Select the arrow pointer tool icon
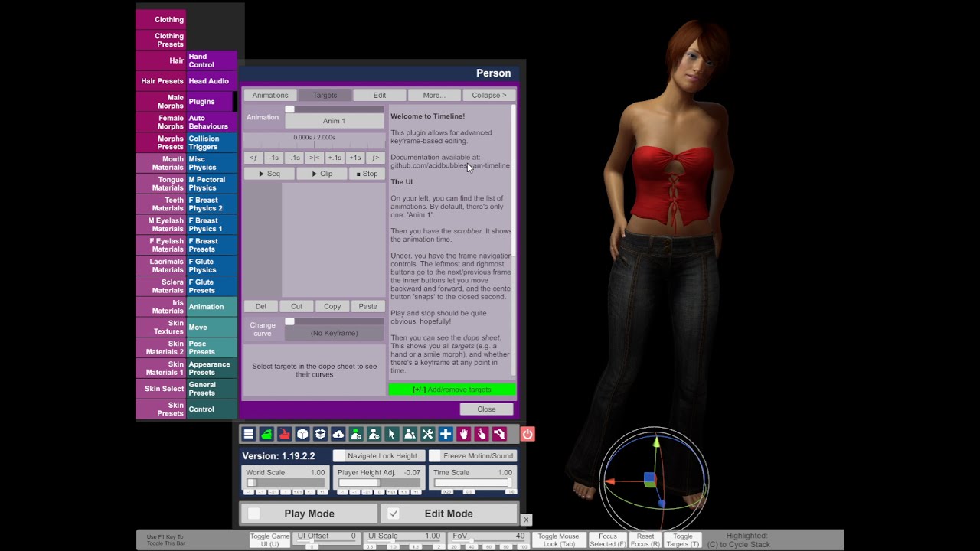The height and width of the screenshot is (551, 980). click(391, 434)
